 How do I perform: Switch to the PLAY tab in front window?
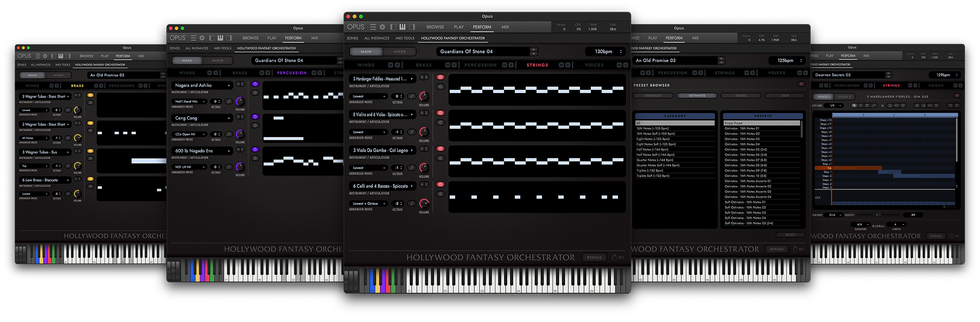click(x=459, y=27)
